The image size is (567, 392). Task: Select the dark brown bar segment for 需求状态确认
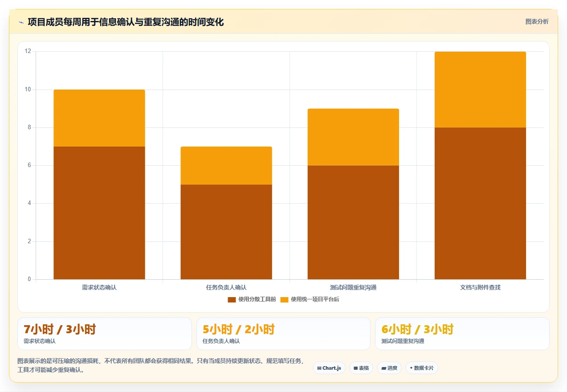tap(99, 213)
